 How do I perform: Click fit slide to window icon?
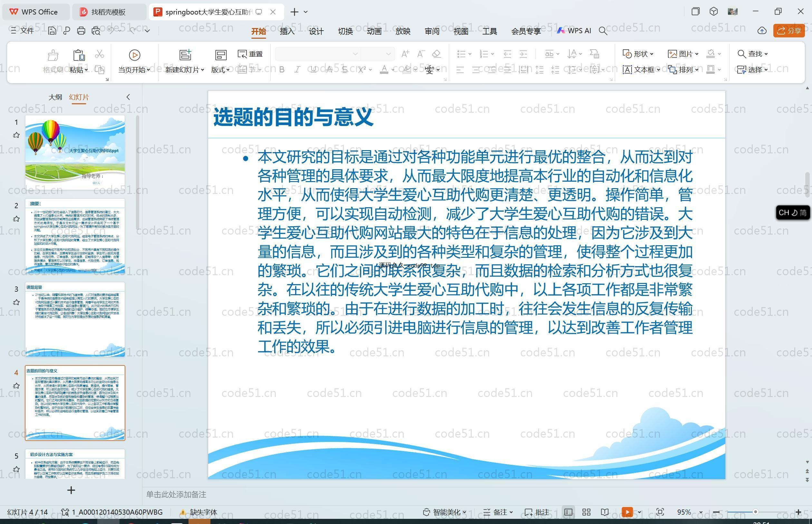660,512
